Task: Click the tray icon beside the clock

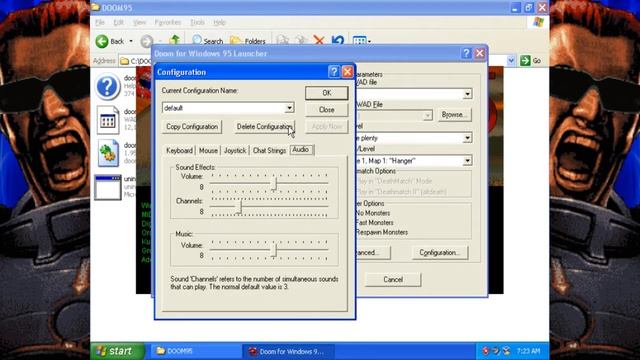Action: 507,351
